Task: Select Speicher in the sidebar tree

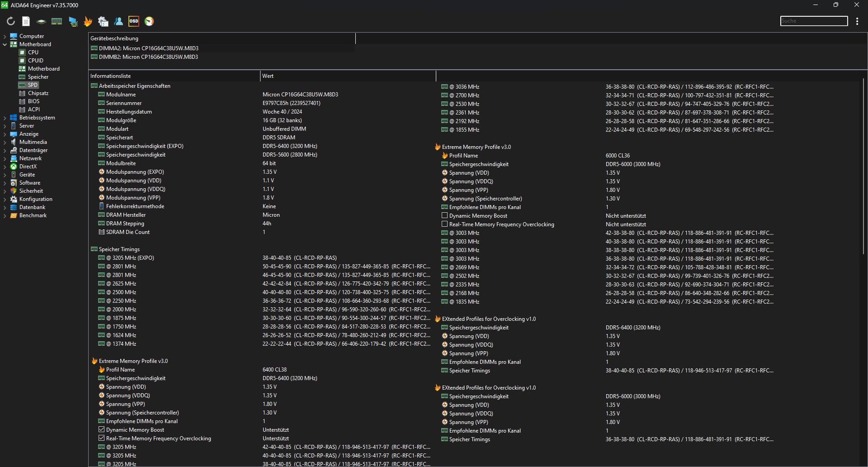Action: click(x=38, y=77)
